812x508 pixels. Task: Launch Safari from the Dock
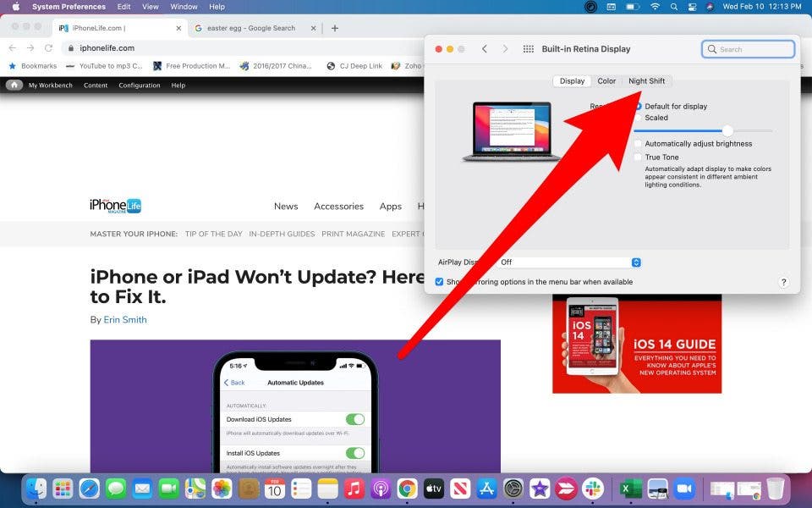[x=89, y=489]
